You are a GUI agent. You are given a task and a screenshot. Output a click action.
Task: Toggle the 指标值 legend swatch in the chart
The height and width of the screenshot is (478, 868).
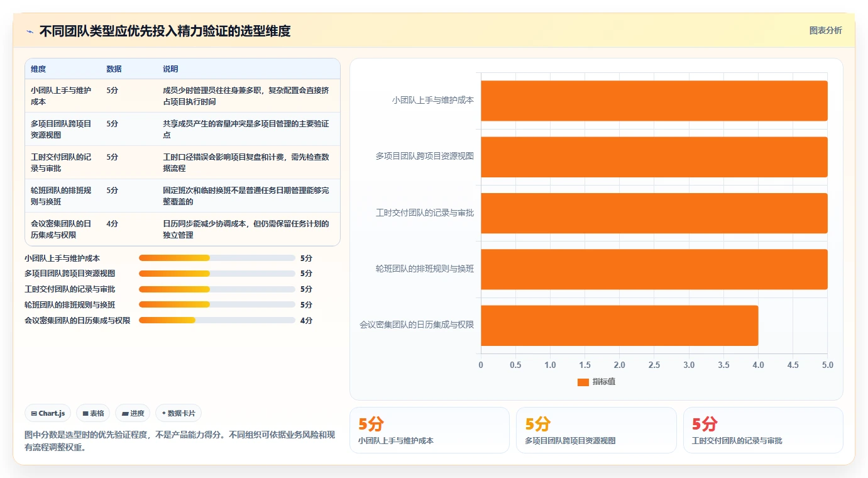(x=583, y=382)
